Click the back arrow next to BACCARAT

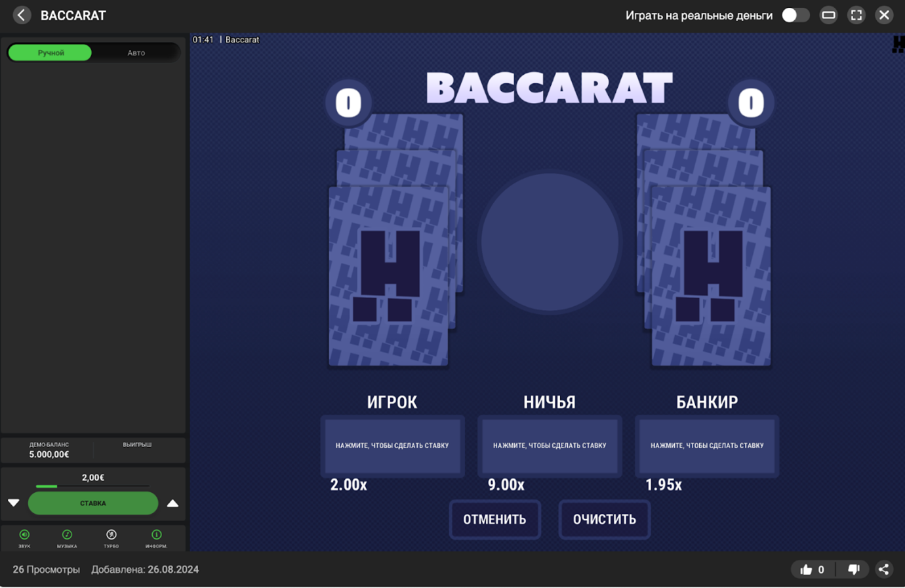[22, 15]
